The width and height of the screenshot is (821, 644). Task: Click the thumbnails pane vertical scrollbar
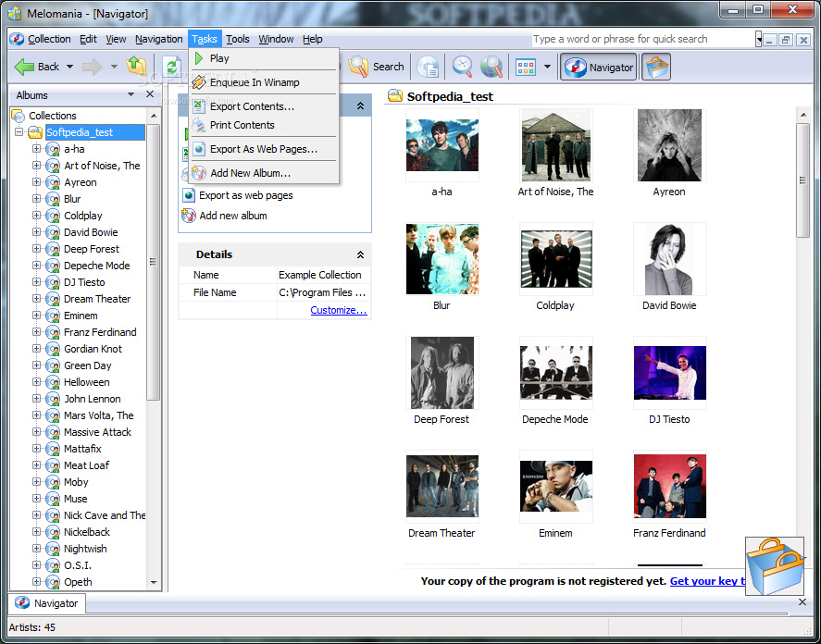(802, 180)
